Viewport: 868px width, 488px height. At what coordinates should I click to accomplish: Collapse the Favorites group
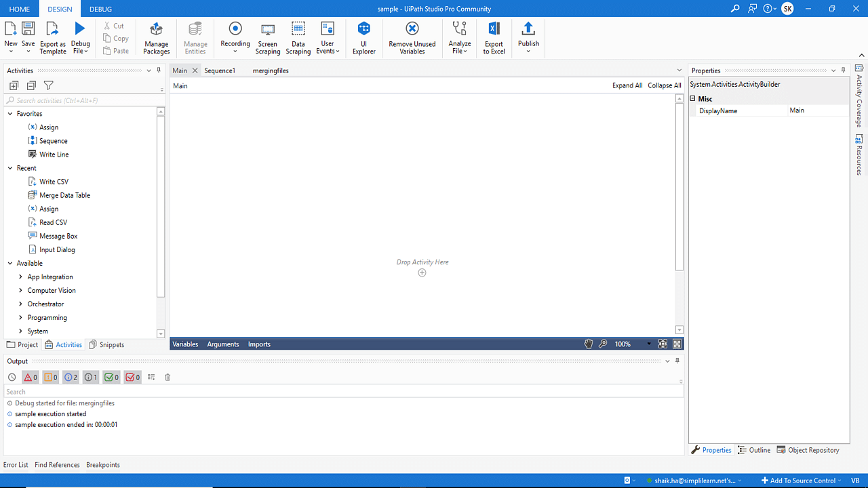click(x=10, y=114)
